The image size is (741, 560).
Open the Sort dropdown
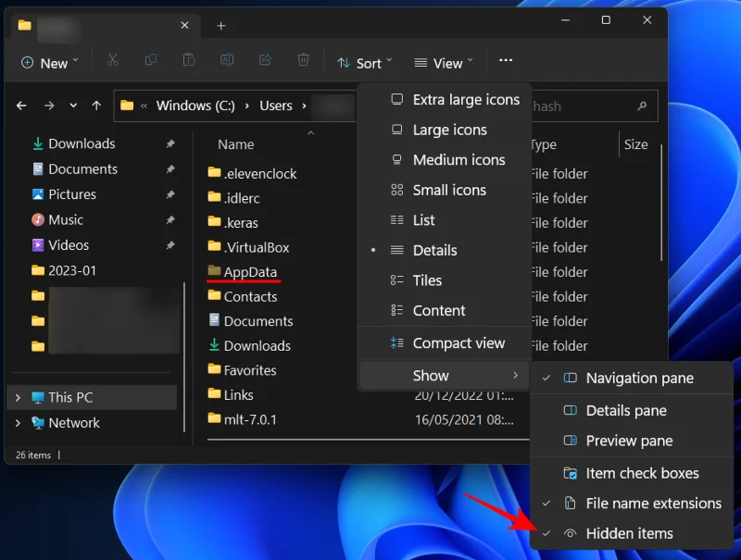(364, 63)
